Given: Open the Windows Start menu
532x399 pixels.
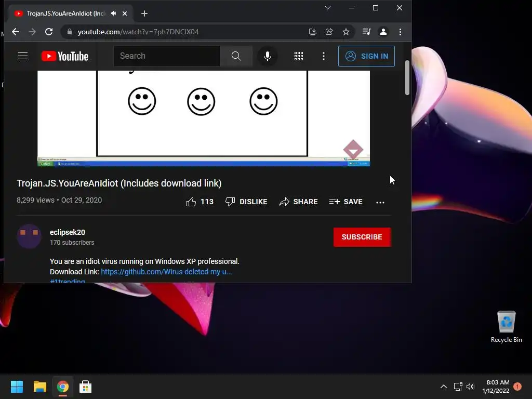Looking at the screenshot, I should click(x=17, y=387).
